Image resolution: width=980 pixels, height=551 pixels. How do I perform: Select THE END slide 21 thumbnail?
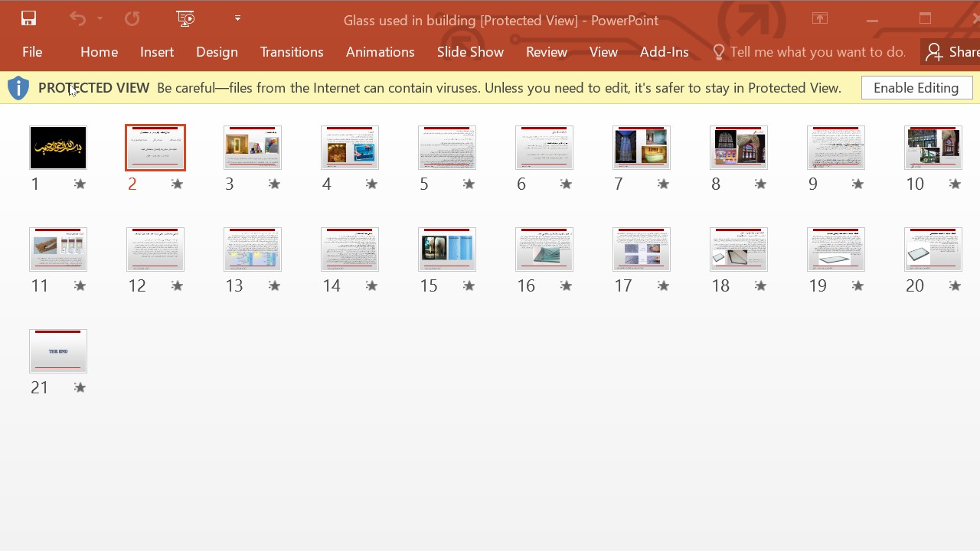click(58, 351)
